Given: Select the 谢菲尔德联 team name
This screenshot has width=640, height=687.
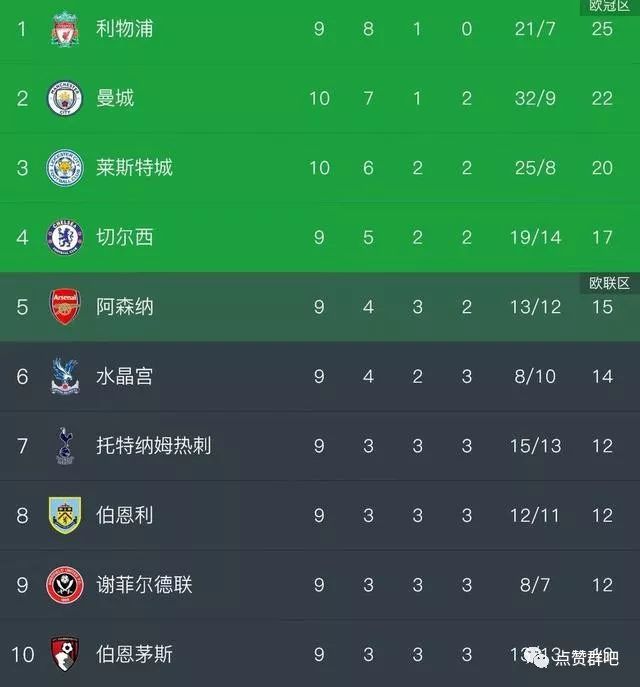Looking at the screenshot, I should pos(144,584).
